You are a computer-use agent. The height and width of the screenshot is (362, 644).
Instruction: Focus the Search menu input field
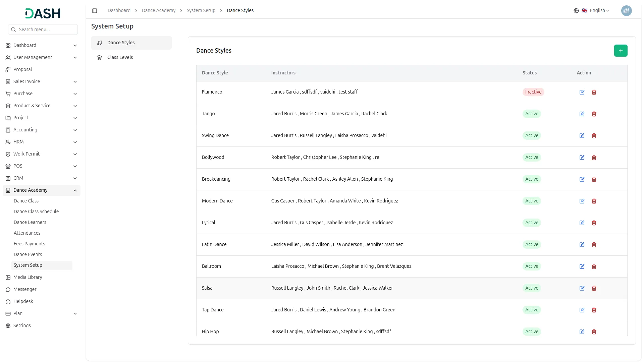coord(46,29)
